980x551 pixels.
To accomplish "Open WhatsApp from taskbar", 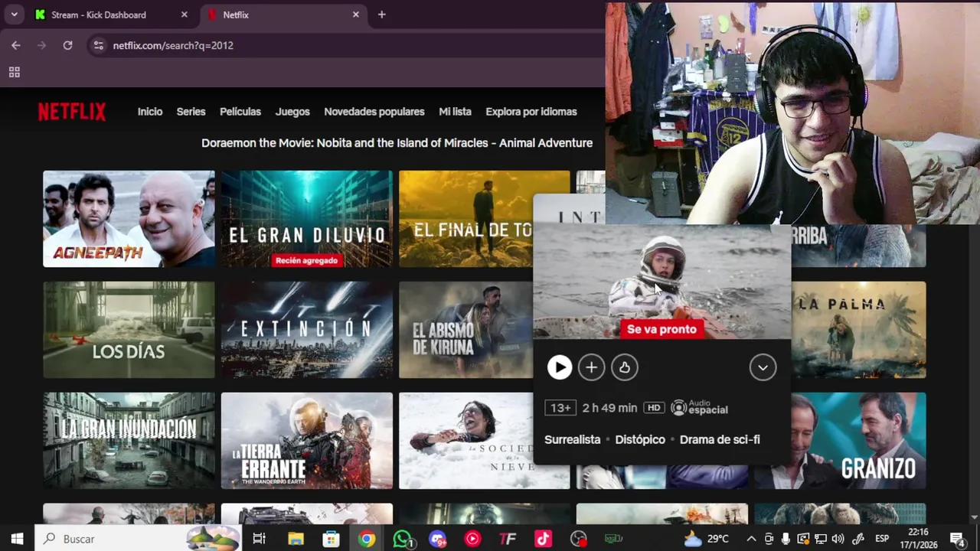I will [x=403, y=539].
